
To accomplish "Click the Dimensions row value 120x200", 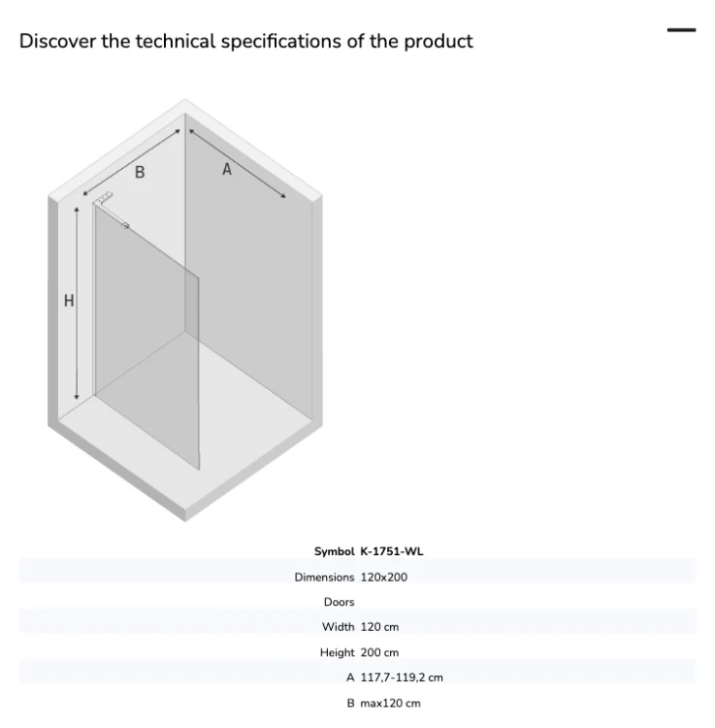I will click(384, 578).
